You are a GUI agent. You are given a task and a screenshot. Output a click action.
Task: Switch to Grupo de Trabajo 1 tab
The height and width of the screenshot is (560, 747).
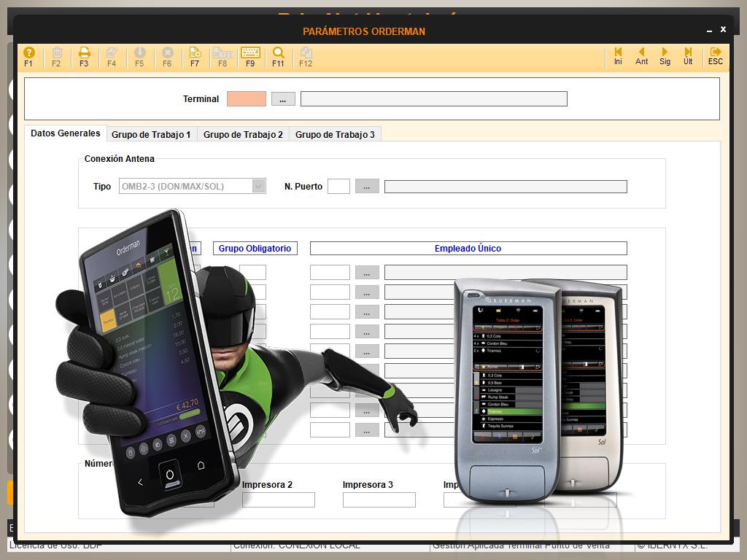coord(151,135)
